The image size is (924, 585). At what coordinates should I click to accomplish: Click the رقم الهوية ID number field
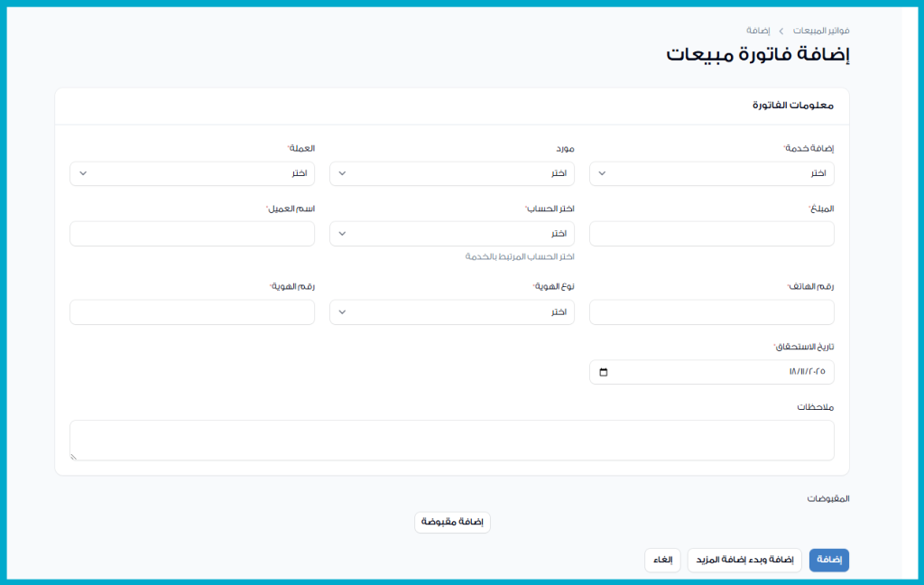click(x=191, y=312)
